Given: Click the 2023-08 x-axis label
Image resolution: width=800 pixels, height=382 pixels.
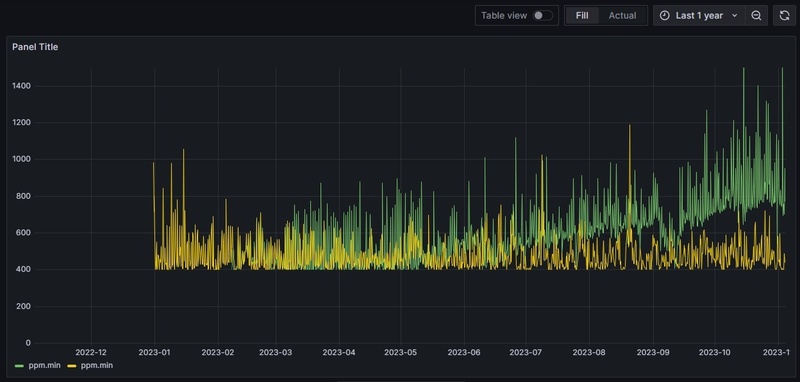Looking at the screenshot, I should click(589, 352).
